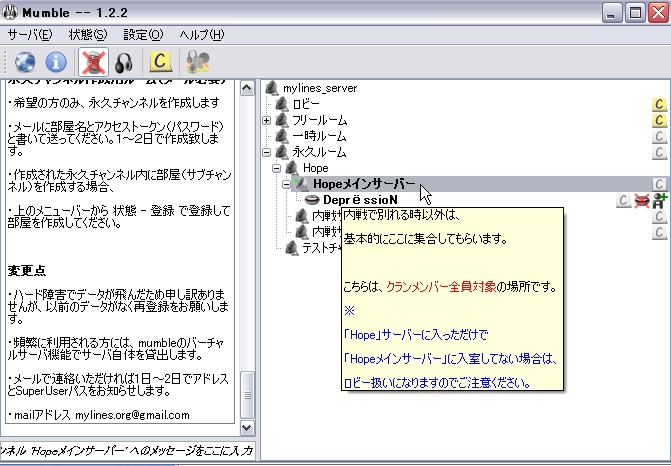Open the yellow comment icon for フリールーム
This screenshot has height=466, width=671.
(659, 120)
